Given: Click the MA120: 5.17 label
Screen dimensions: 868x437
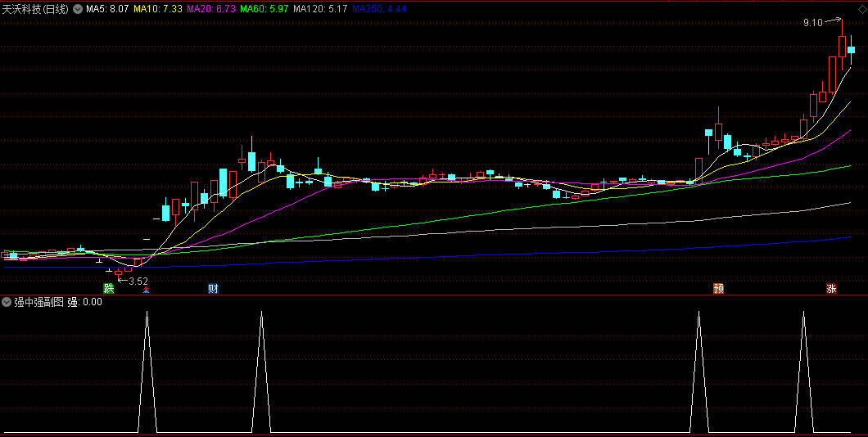Looking at the screenshot, I should tap(320, 9).
